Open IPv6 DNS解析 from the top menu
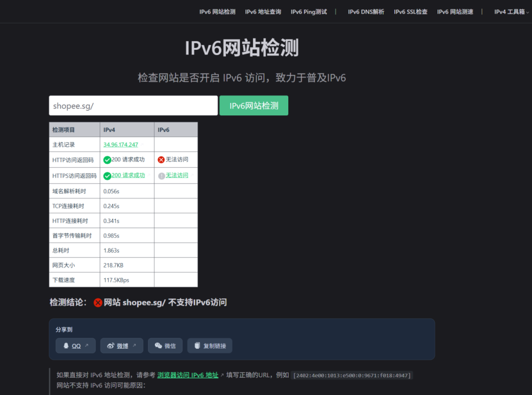The image size is (532, 395). 366,11
